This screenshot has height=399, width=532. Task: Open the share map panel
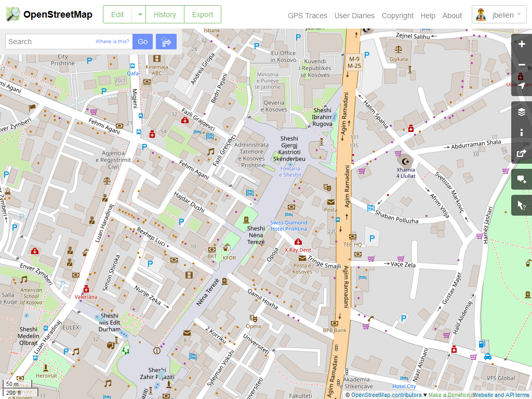(x=522, y=153)
